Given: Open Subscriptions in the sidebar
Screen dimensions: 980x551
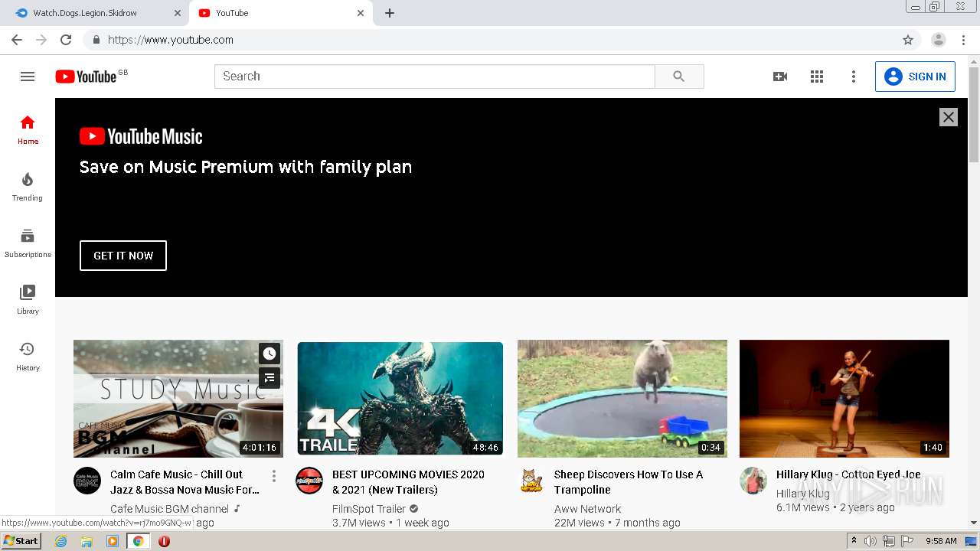Looking at the screenshot, I should click(28, 243).
